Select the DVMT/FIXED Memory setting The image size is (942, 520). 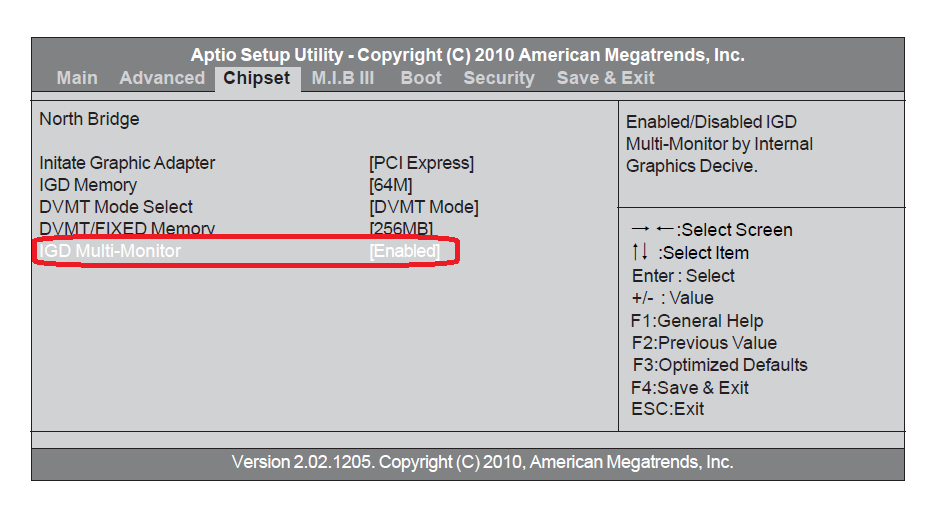(x=127, y=229)
